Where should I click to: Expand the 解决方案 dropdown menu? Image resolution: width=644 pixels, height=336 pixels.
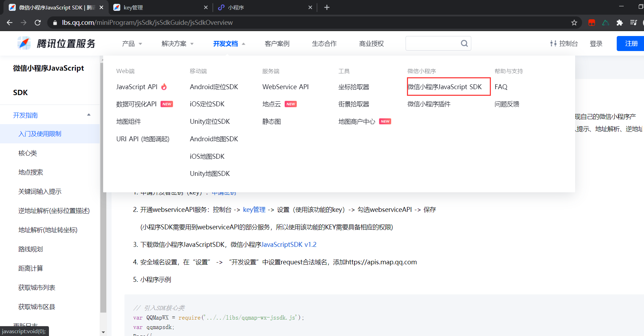click(177, 44)
